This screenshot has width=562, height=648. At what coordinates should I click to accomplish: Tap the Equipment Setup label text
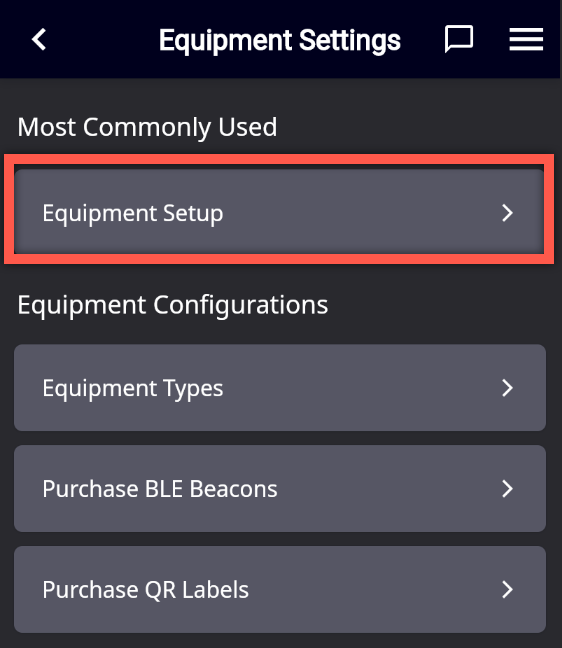pos(133,214)
